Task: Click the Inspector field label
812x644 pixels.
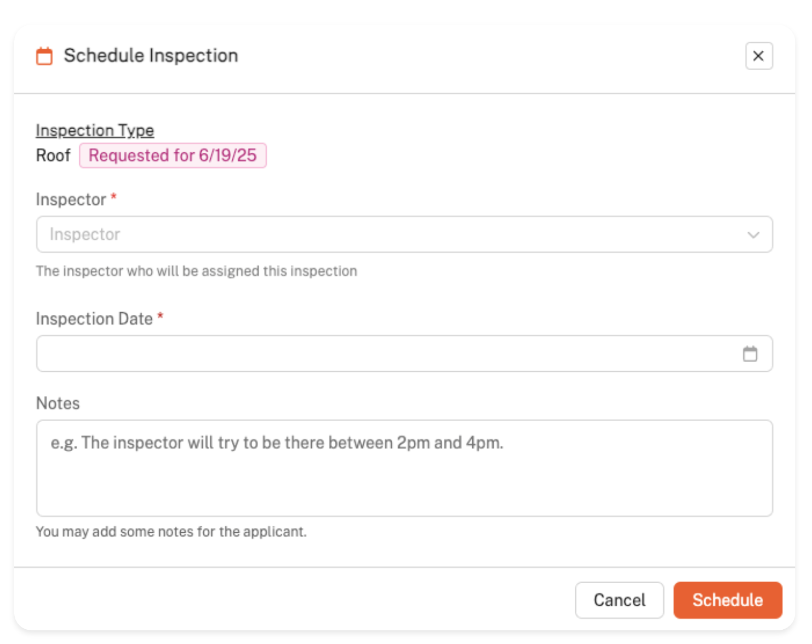Action: click(x=71, y=199)
